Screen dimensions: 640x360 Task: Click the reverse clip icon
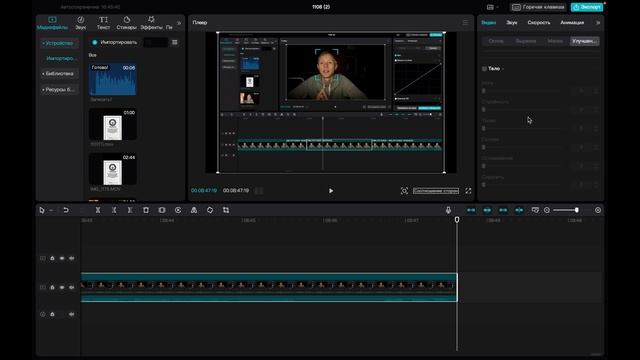pos(178,210)
